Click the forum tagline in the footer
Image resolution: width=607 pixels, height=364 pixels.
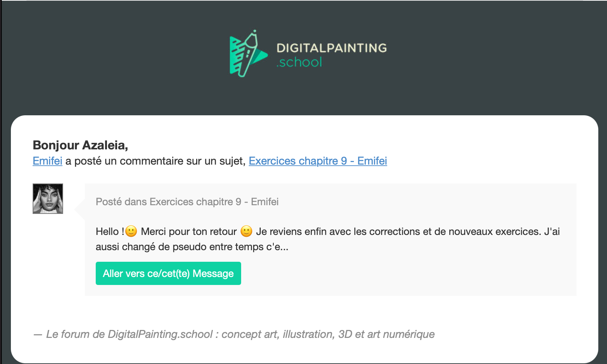[x=240, y=334]
